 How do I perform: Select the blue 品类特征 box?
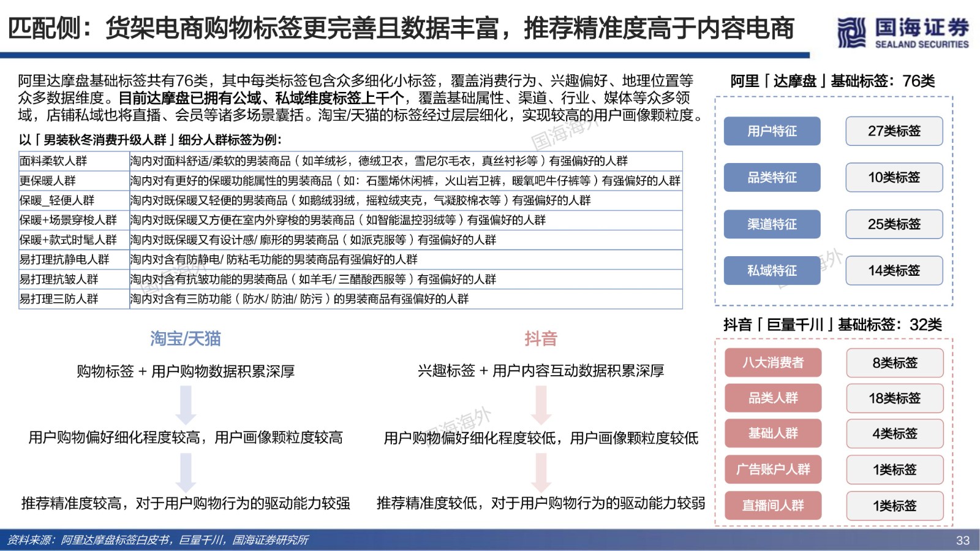[x=772, y=178]
